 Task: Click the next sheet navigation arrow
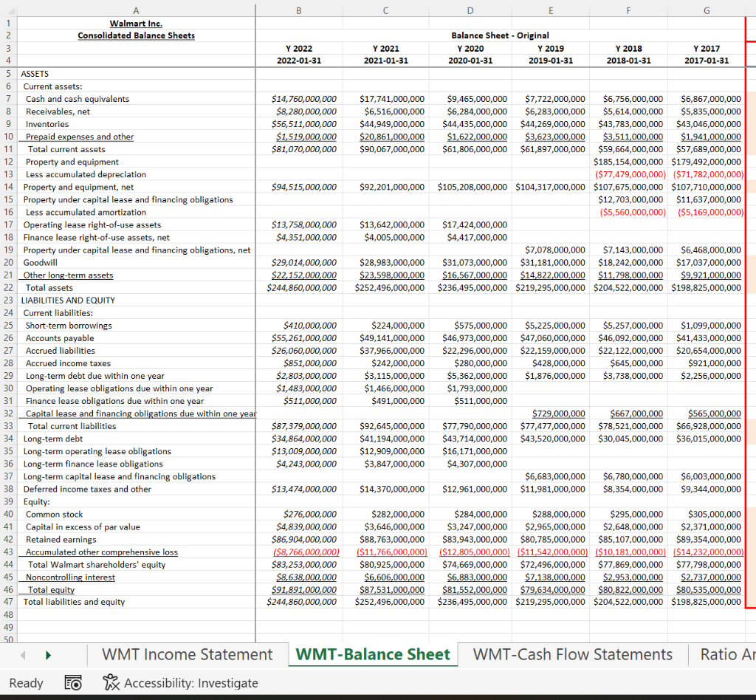(x=48, y=655)
